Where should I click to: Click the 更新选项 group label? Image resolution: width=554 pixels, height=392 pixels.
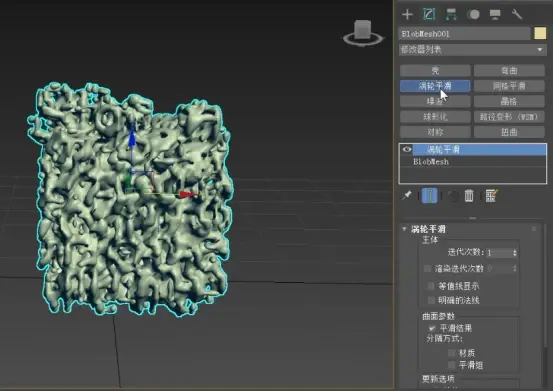(438, 379)
